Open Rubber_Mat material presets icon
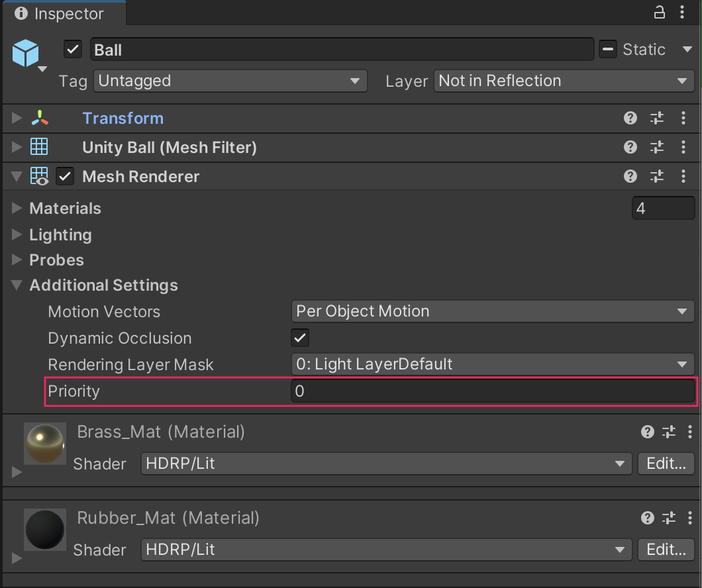 [669, 518]
